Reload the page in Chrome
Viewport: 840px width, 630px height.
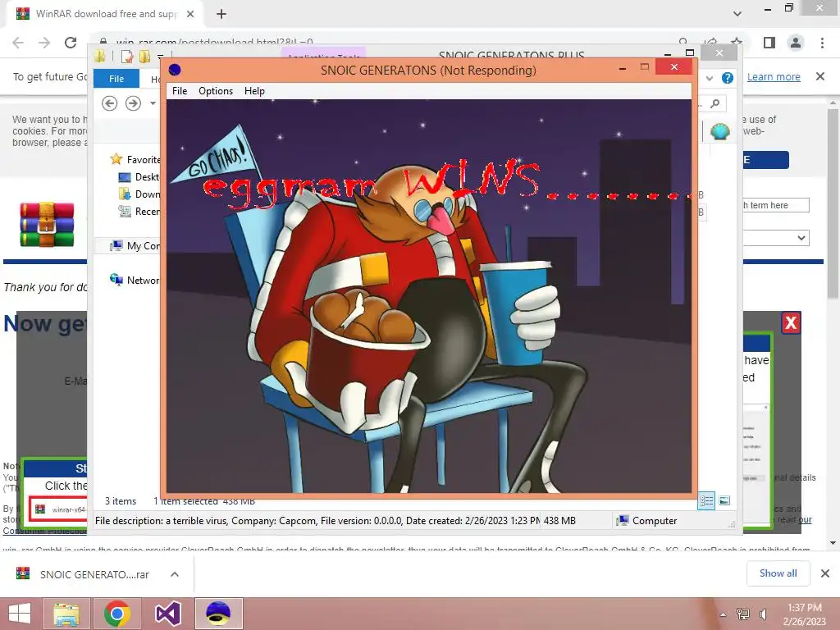click(71, 43)
